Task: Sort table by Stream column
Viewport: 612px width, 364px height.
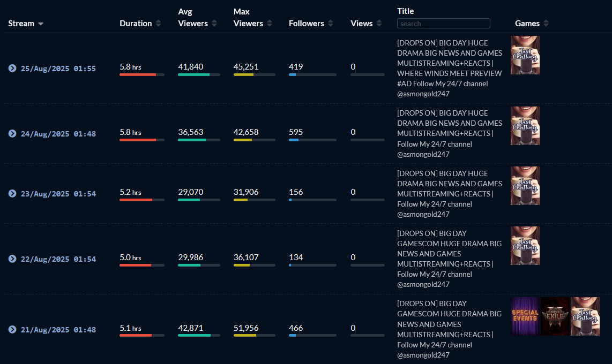Action: tap(41, 24)
